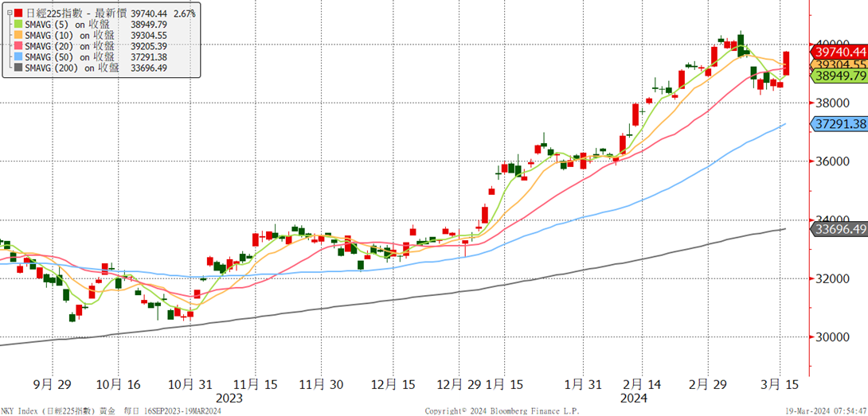The height and width of the screenshot is (416, 868).
Task: Click the '2月 14' date label
Action: (642, 384)
